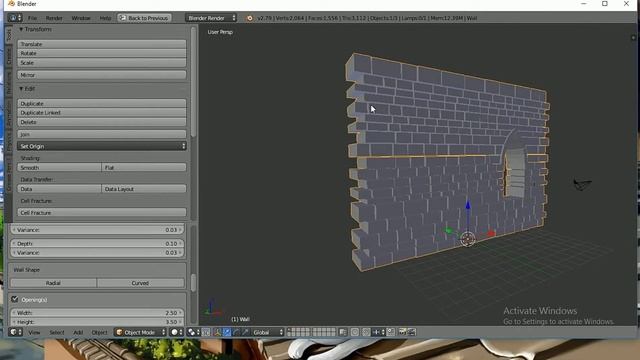Select first scene layer button
Viewport: 640px width, 360px height.
pos(290,330)
